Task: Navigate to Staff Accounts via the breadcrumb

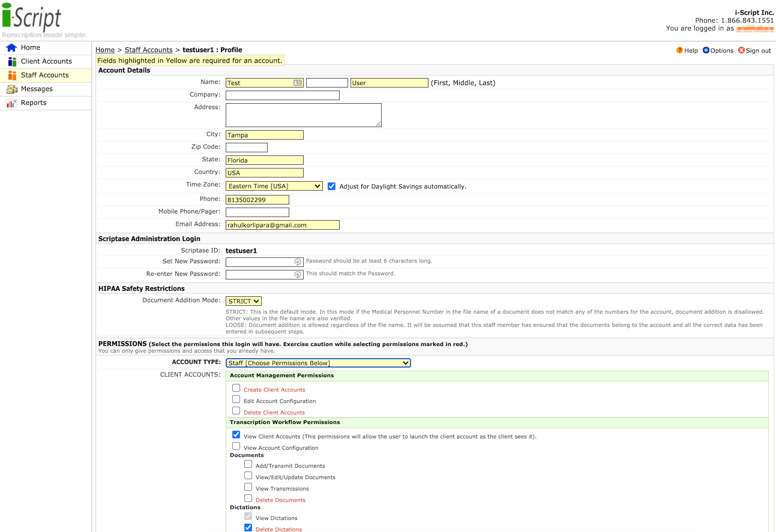Action: coord(148,49)
